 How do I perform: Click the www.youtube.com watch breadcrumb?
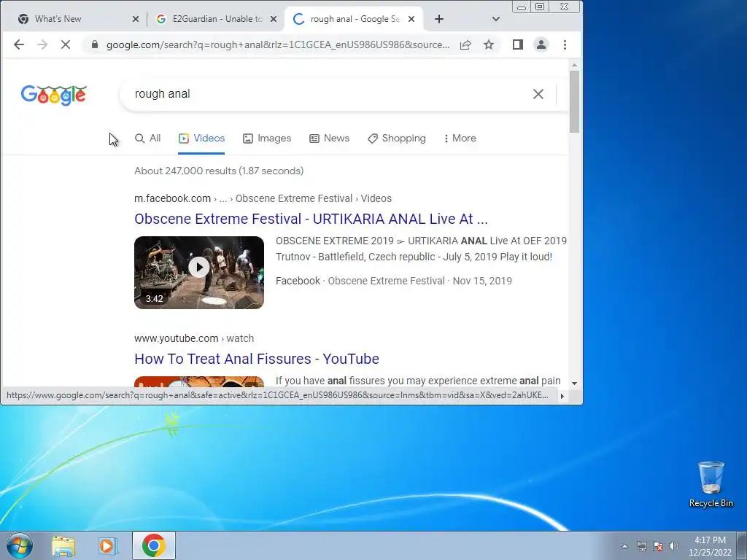194,338
